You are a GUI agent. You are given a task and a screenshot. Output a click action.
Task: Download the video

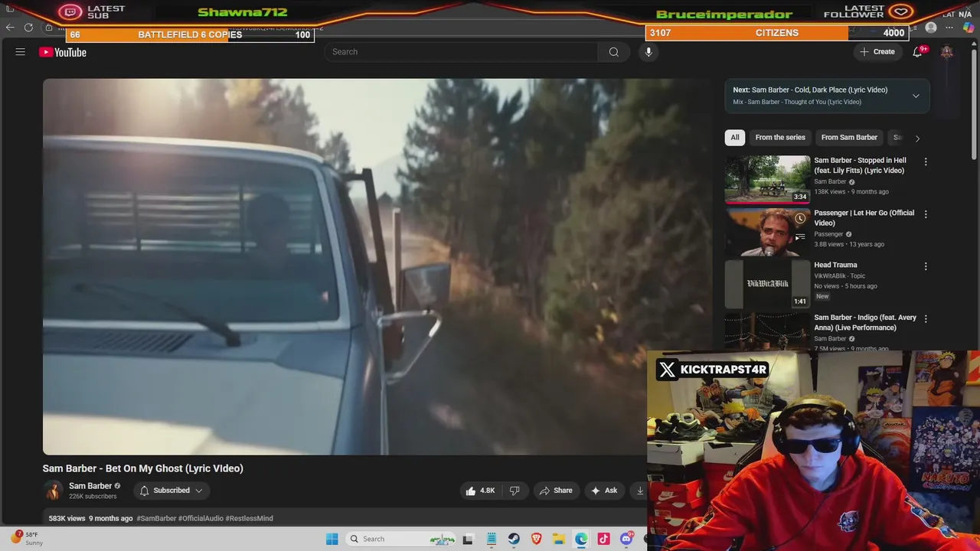point(640,491)
